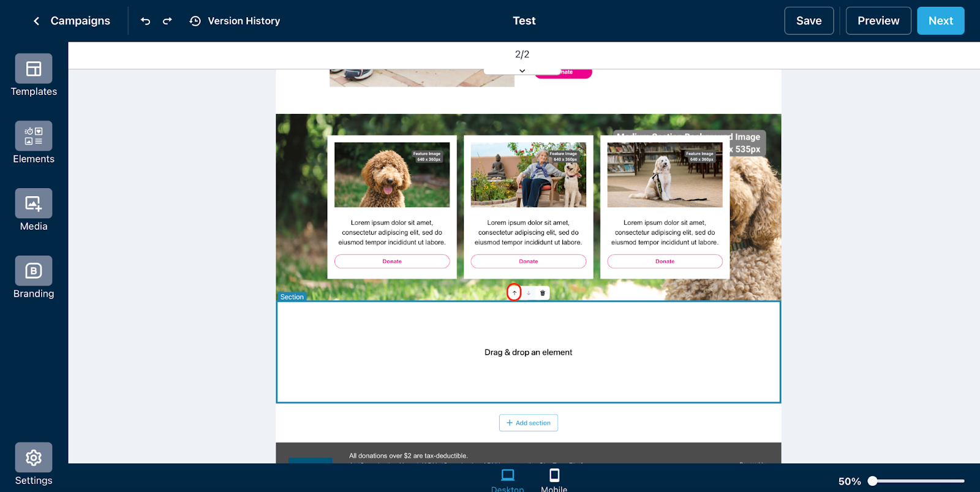Expand the 2/2 page chevron
980x492 pixels.
point(522,70)
